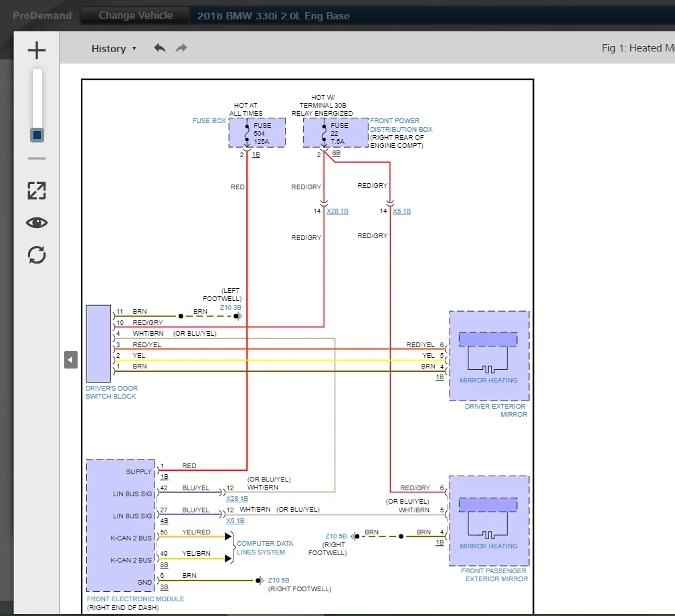Open the X5 1B connector link
Screen dimensions: 675x616
pos(402,211)
